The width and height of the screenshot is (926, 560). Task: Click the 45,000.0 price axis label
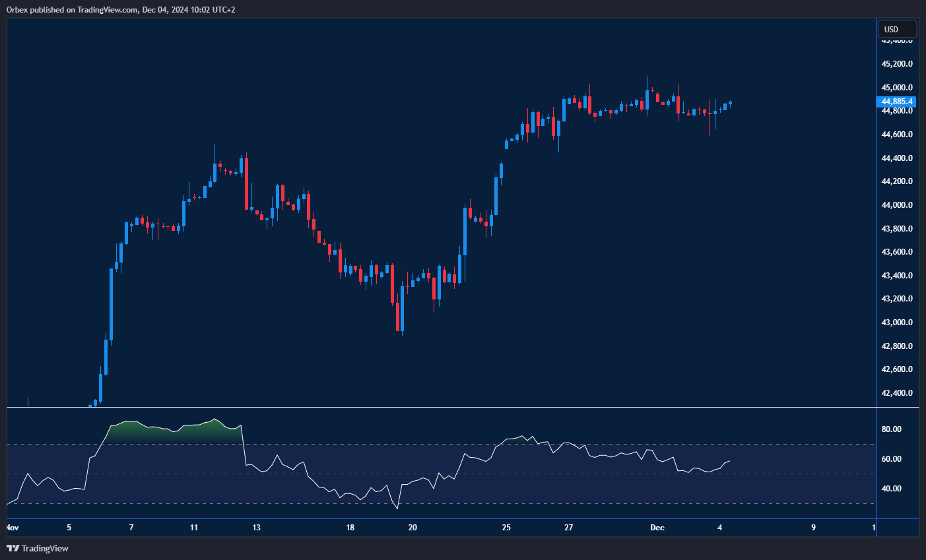pos(896,88)
